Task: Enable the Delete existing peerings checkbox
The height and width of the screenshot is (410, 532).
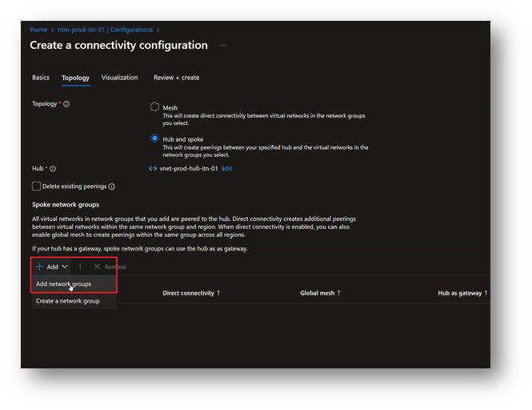Action: click(x=36, y=186)
